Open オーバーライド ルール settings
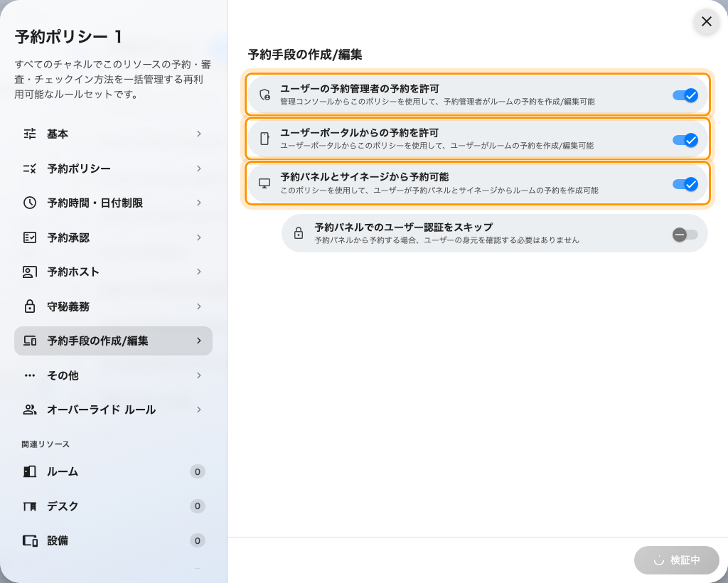 tap(113, 410)
